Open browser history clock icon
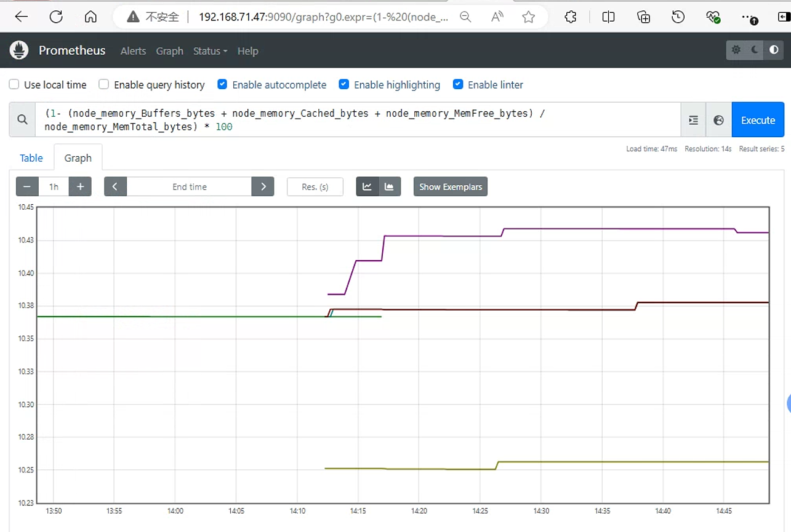 (678, 17)
